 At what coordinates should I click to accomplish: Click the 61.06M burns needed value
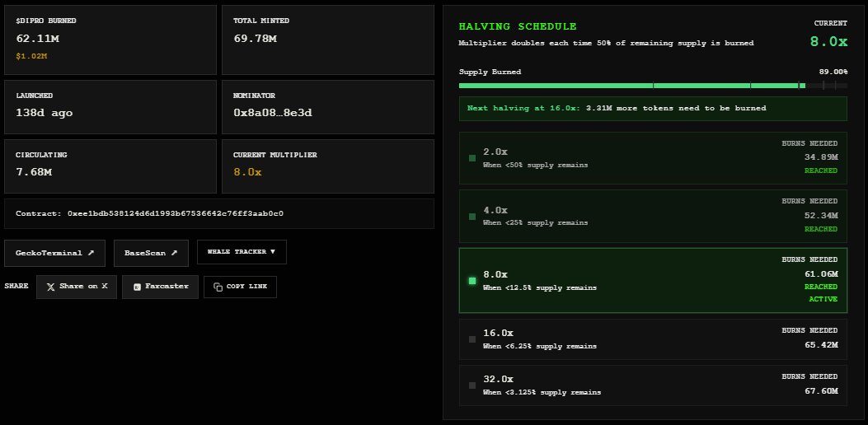(x=821, y=273)
